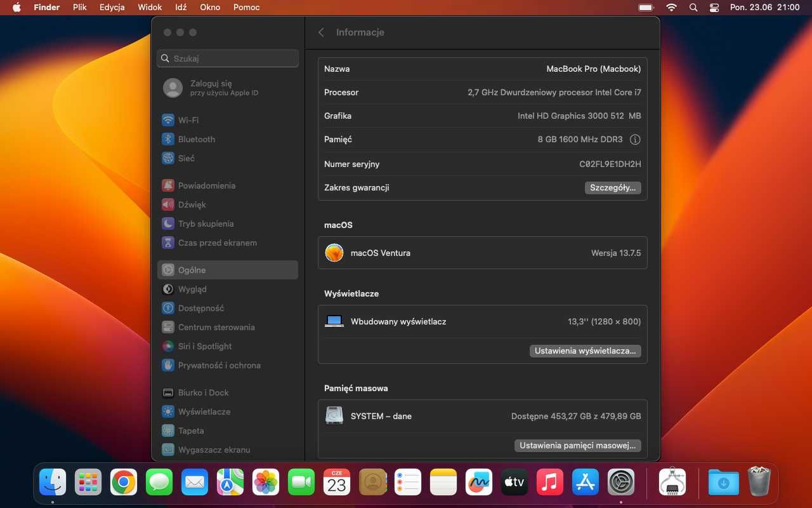Open Reminders from the Dock
812x508 pixels.
pyautogui.click(x=408, y=483)
